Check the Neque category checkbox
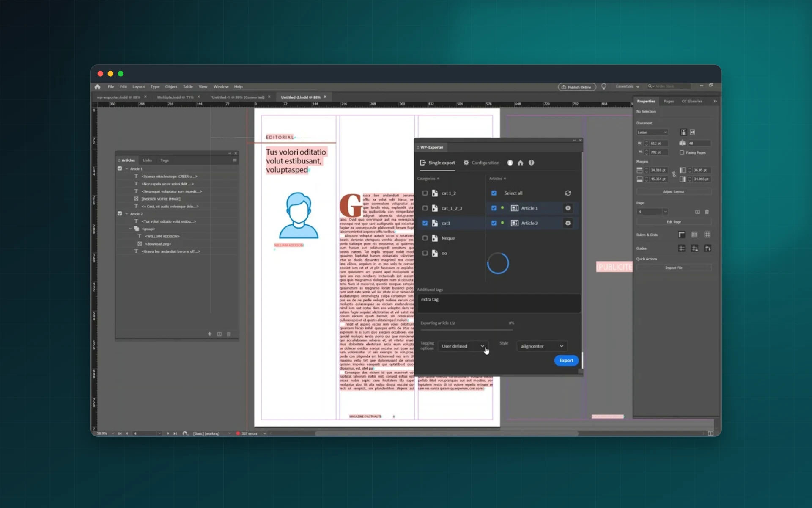The image size is (812, 508). coord(425,238)
